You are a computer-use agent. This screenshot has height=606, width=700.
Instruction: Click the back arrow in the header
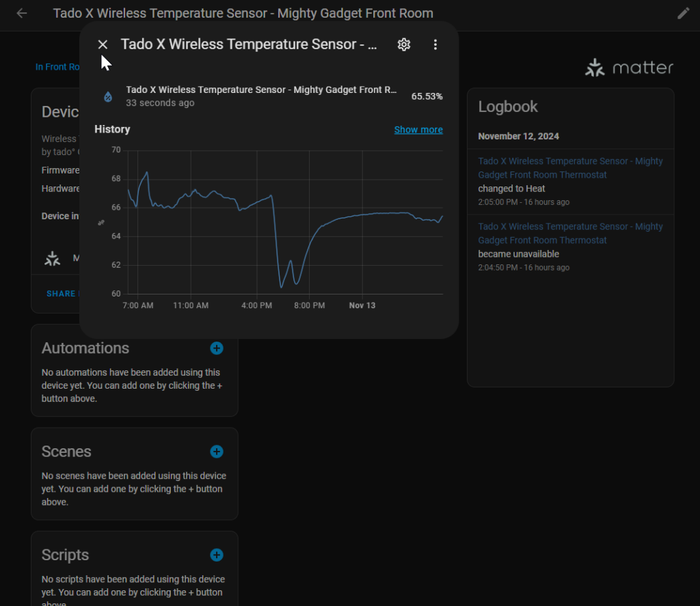[22, 14]
